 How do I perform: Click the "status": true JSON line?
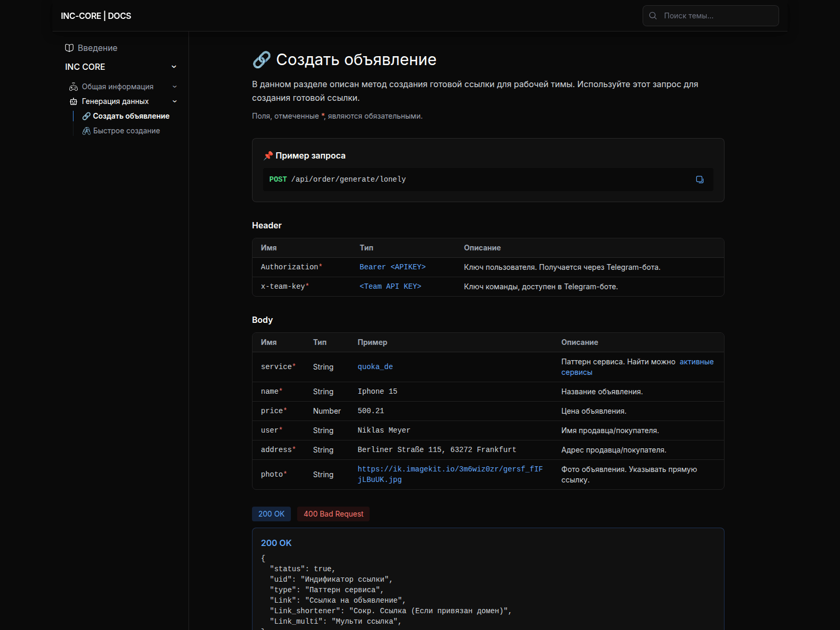[302, 569]
